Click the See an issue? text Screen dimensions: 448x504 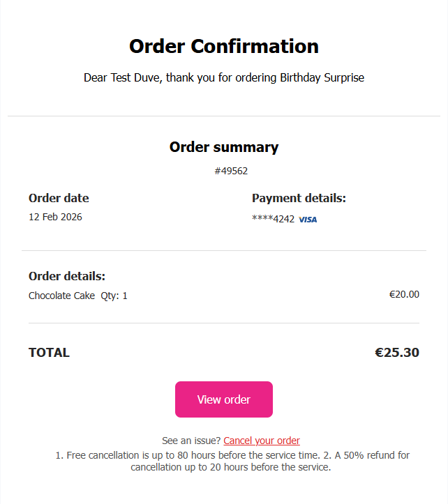191,441
